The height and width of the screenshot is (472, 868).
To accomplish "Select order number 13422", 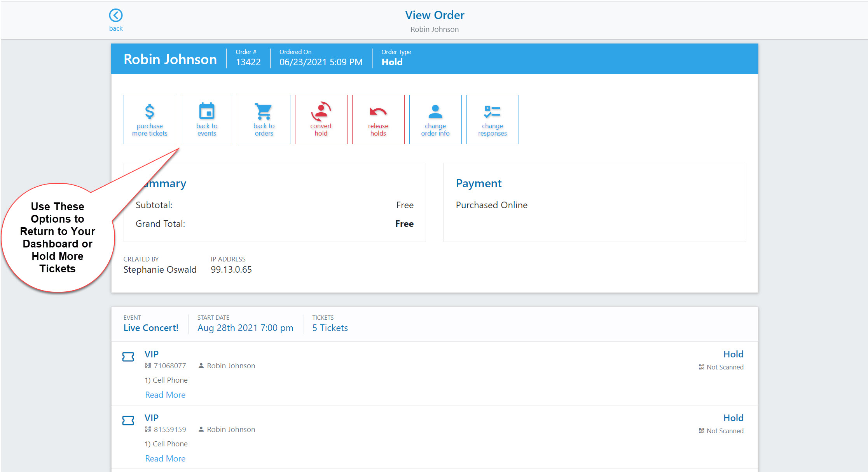I will pos(248,62).
